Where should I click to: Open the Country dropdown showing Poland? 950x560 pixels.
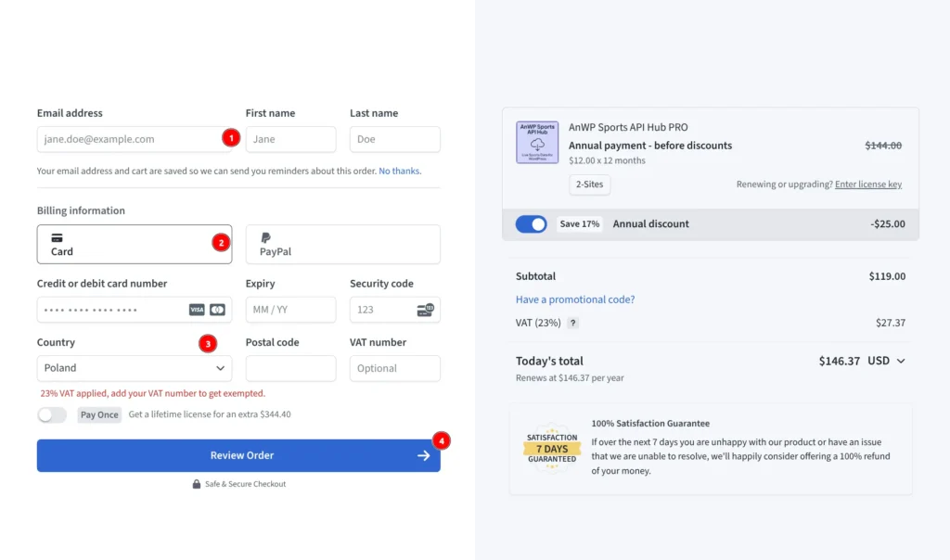(135, 368)
